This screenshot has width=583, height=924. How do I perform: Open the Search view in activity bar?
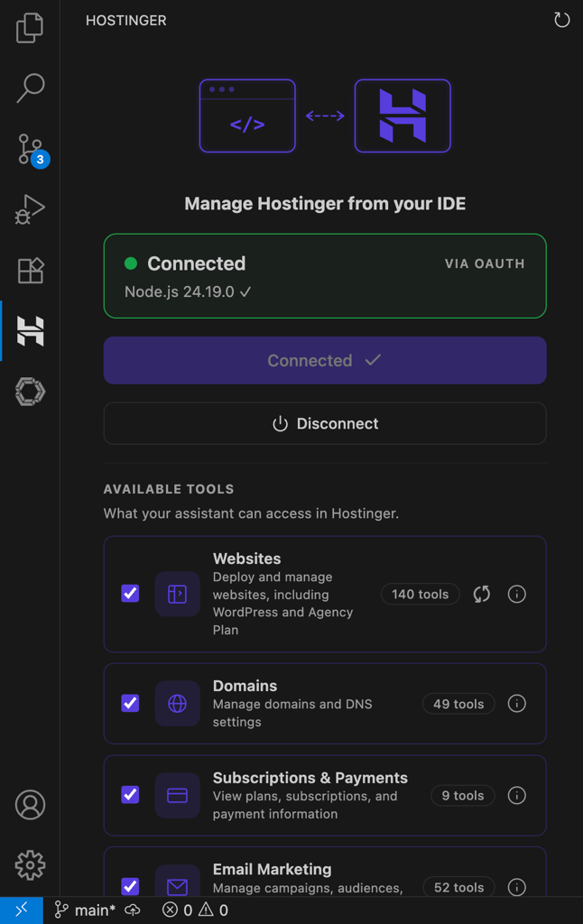tap(30, 88)
